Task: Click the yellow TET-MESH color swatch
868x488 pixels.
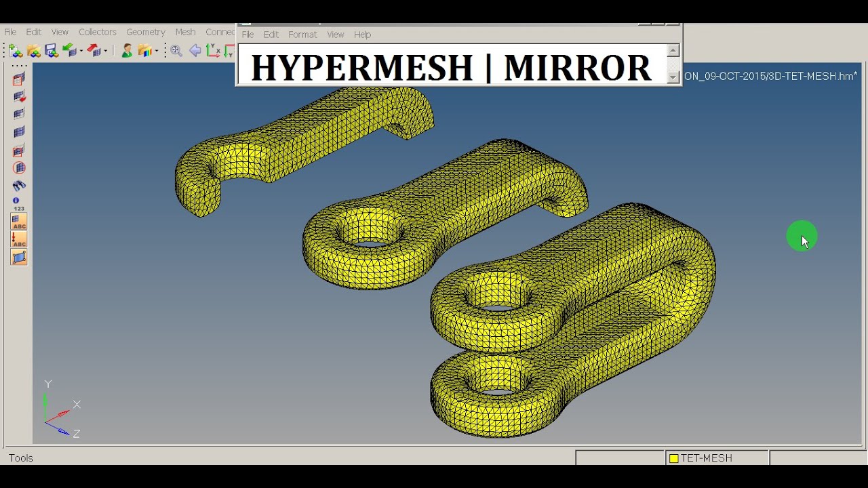Action: click(674, 458)
